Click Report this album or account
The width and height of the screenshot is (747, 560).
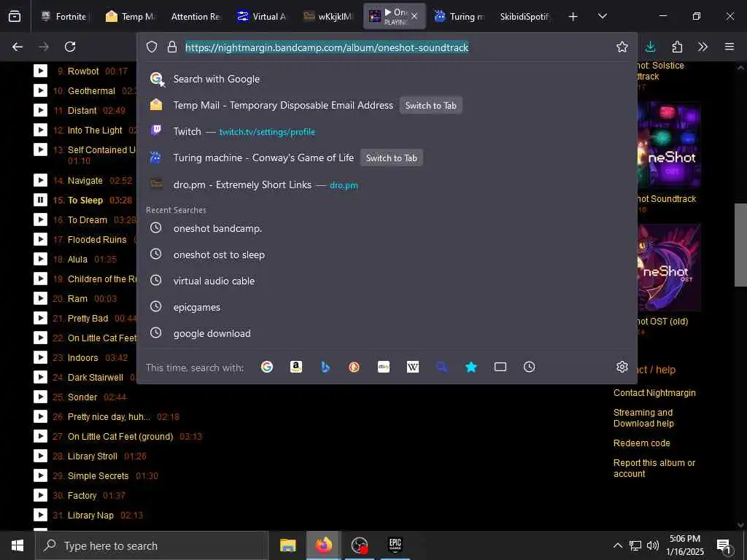click(654, 468)
